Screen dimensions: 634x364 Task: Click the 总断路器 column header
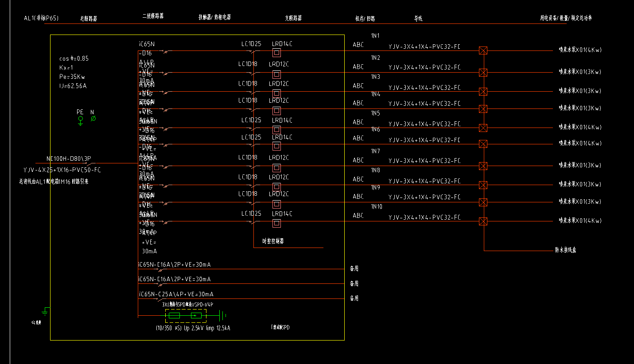coord(89,19)
